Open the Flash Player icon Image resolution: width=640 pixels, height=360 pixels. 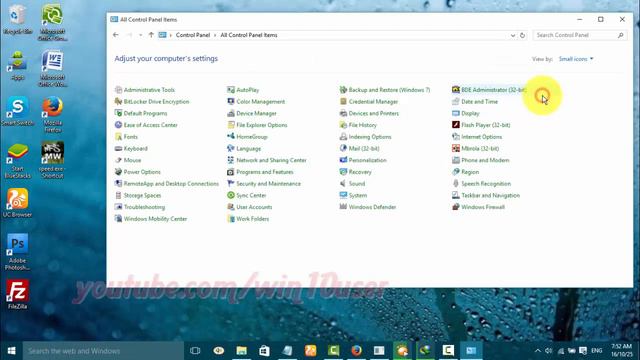(x=456, y=125)
